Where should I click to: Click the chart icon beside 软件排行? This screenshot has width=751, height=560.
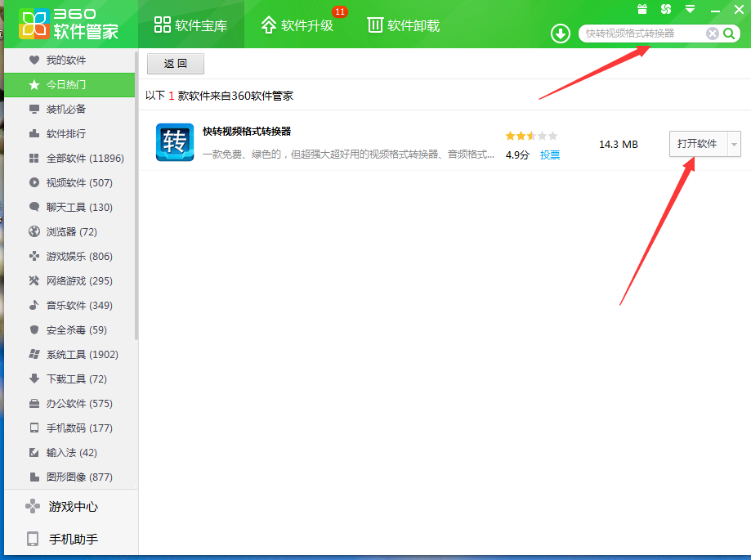34,133
